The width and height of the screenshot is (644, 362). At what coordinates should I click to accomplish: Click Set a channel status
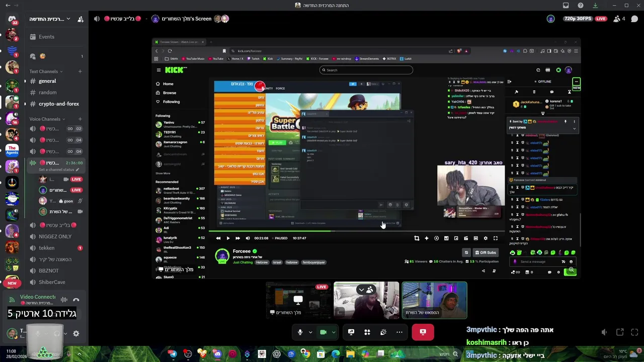click(x=59, y=170)
